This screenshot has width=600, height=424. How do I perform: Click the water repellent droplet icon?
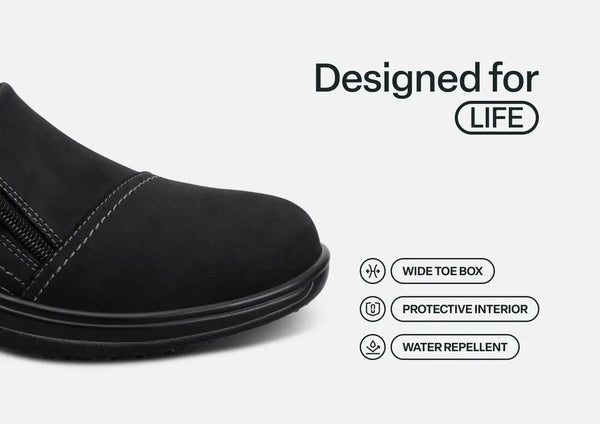pyautogui.click(x=372, y=347)
